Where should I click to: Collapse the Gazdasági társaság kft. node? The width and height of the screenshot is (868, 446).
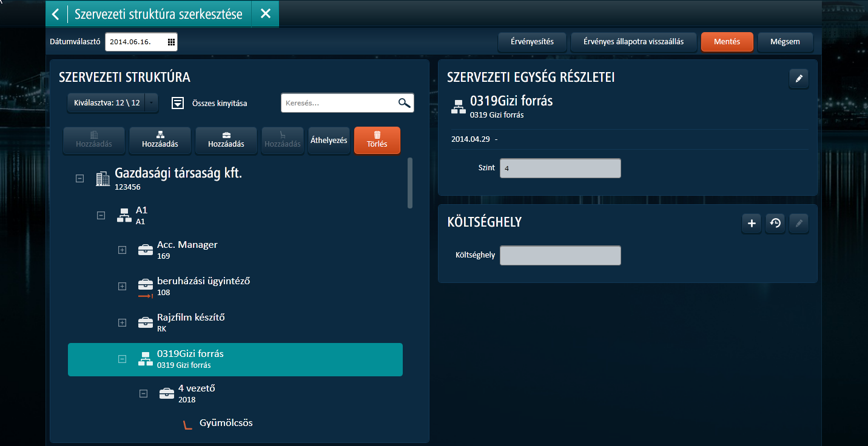79,179
